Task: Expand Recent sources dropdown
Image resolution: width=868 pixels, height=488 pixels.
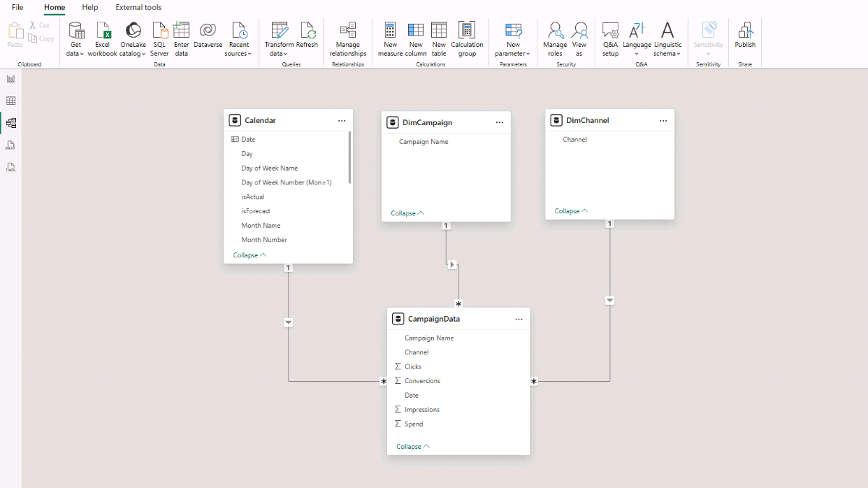Action: [239, 53]
